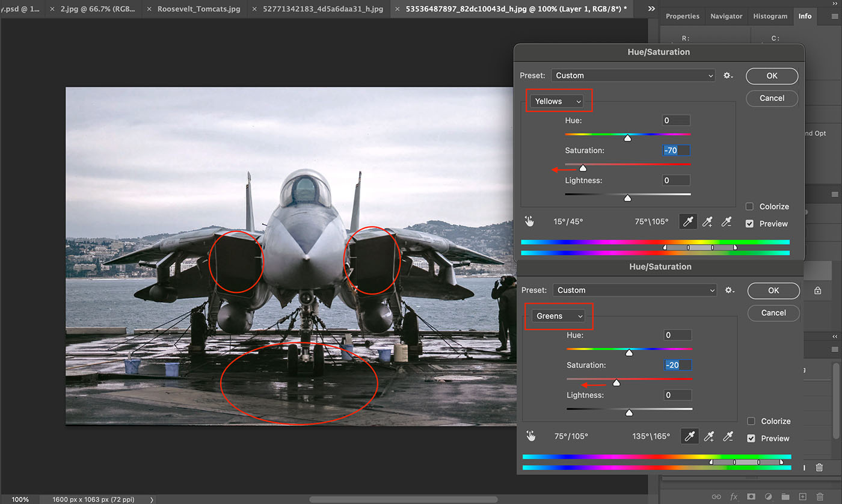
Task: Click OK in the Yellows dialog
Action: (x=772, y=76)
